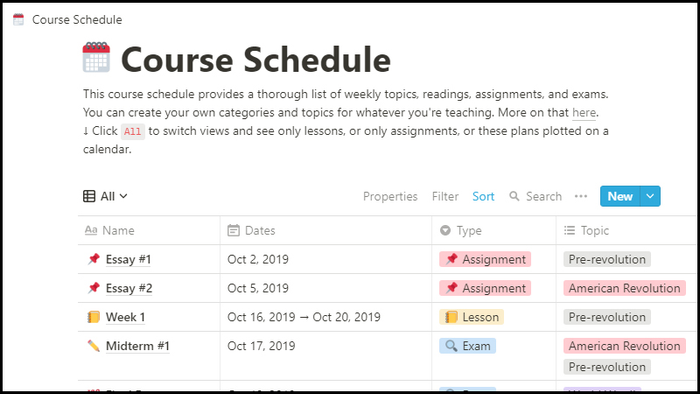
Task: Click the blue Sort option
Action: tap(483, 196)
